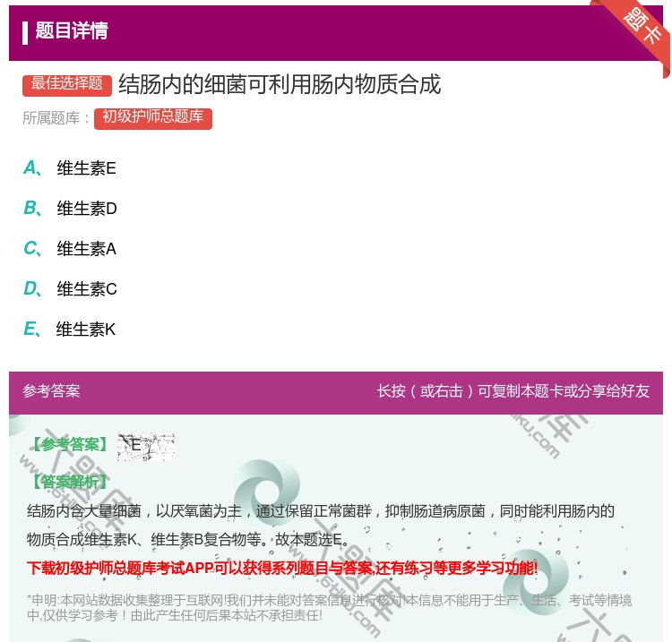Screen dimensions: 672x642
Task: Click the question text 结肠内的细菌可利用肠内物质合成
Action: coord(280,84)
